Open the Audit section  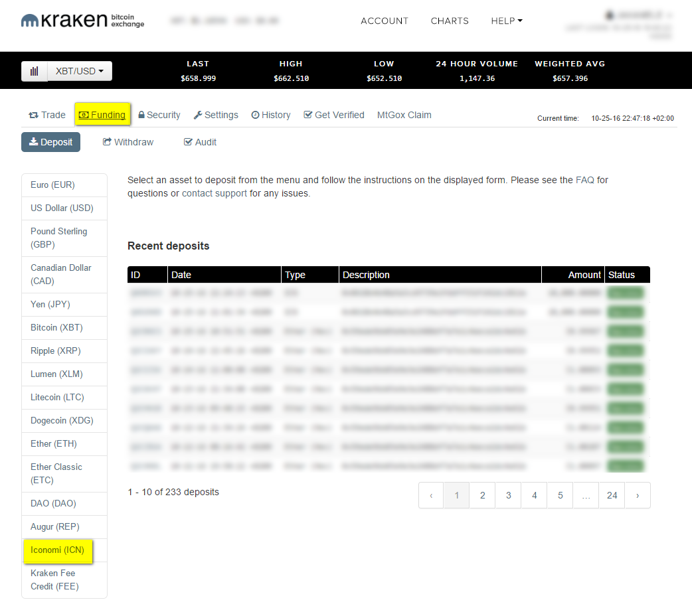click(200, 142)
